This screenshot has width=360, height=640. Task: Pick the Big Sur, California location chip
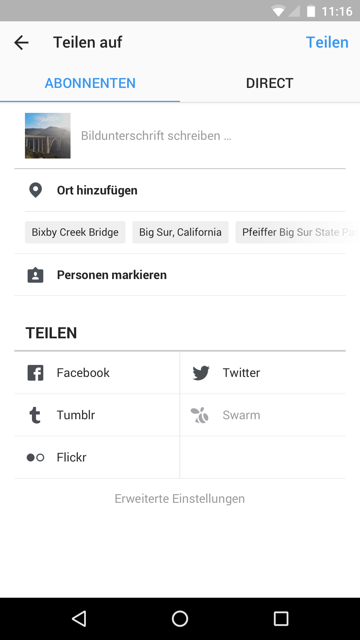180,232
